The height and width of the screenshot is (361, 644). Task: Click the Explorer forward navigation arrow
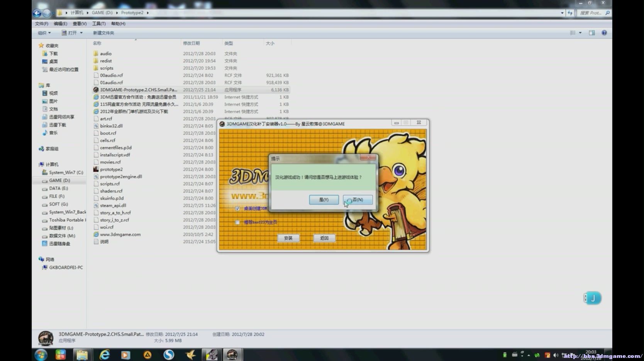46,13
